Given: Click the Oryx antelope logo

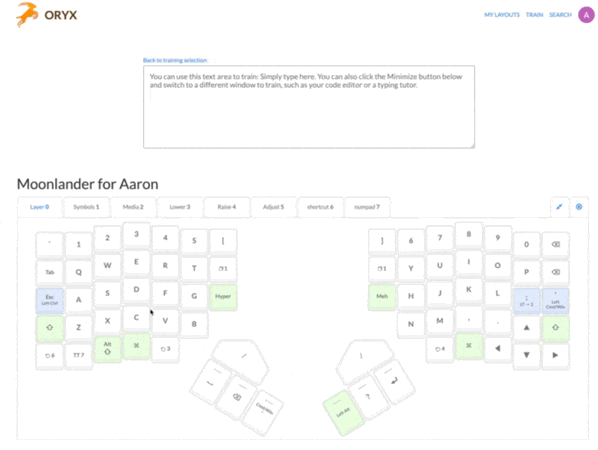Looking at the screenshot, I should [x=27, y=14].
